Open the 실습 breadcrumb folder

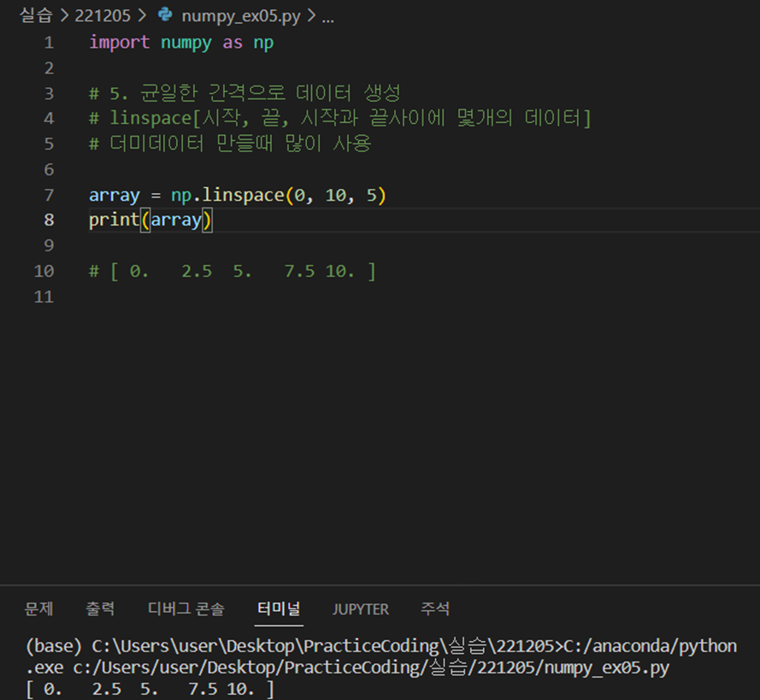[x=36, y=15]
